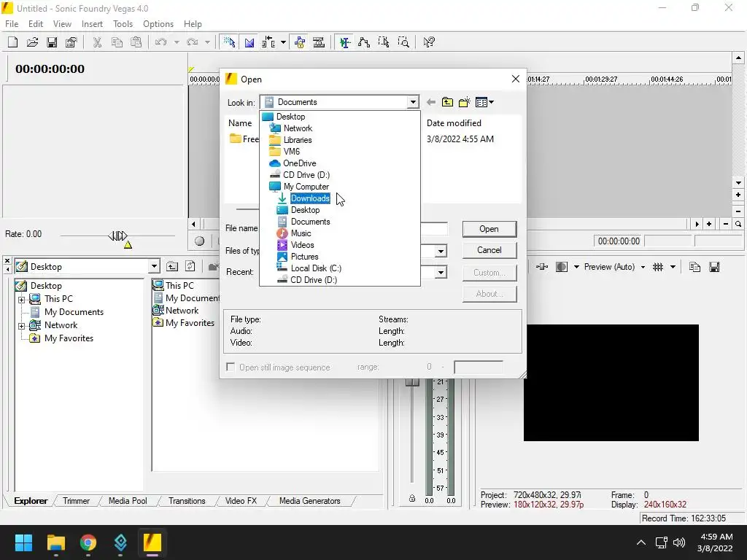Toggle the Enable Snapping toolbar button
Viewport: 747px width, 560px height.
pyautogui.click(x=230, y=42)
